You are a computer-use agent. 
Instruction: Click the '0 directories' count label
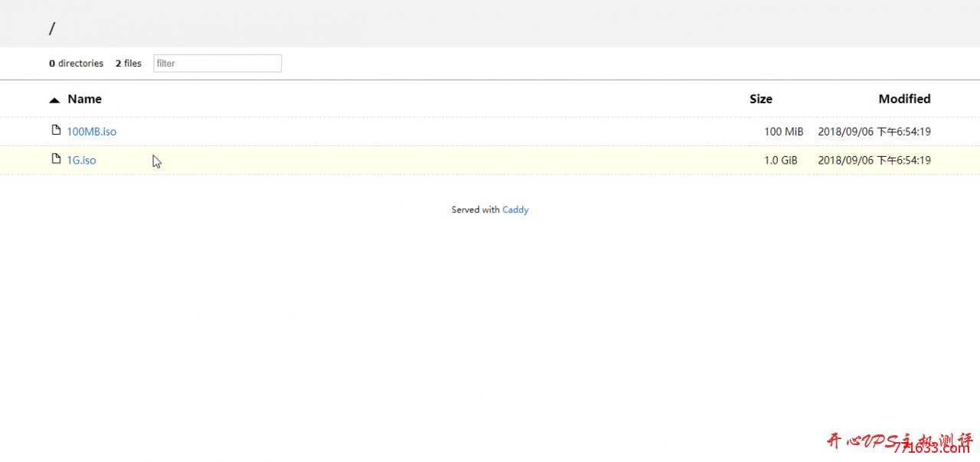pos(76,63)
